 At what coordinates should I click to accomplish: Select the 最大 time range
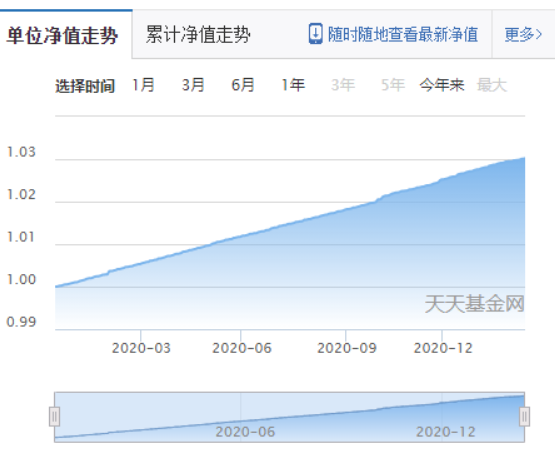coord(492,85)
